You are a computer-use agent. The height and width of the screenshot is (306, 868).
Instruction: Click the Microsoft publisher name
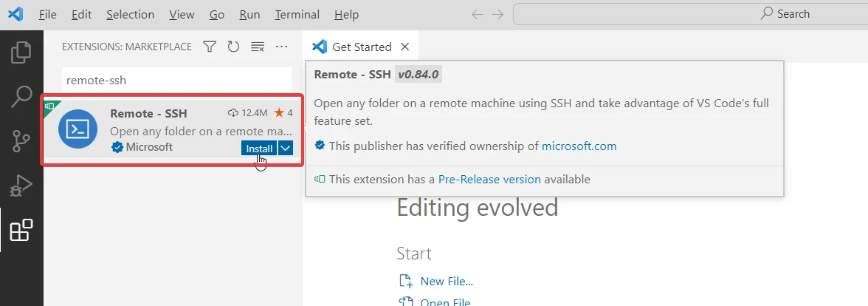(149, 147)
